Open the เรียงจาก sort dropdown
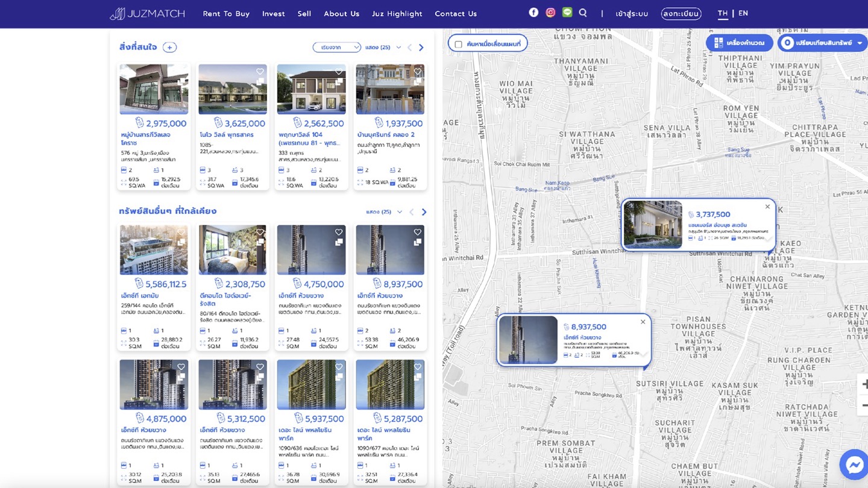868x488 pixels. click(336, 47)
